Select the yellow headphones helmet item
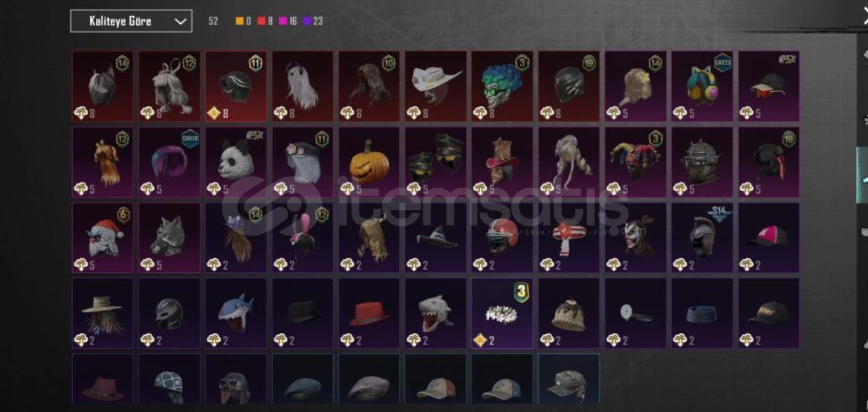Viewport: 868px width, 412px height. (x=702, y=86)
